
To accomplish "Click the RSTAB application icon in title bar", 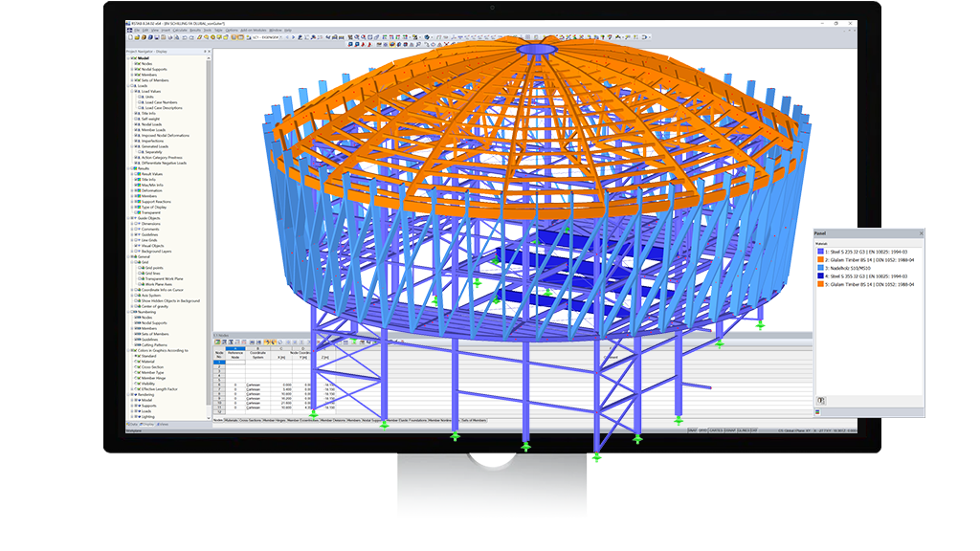I will 127,23.
